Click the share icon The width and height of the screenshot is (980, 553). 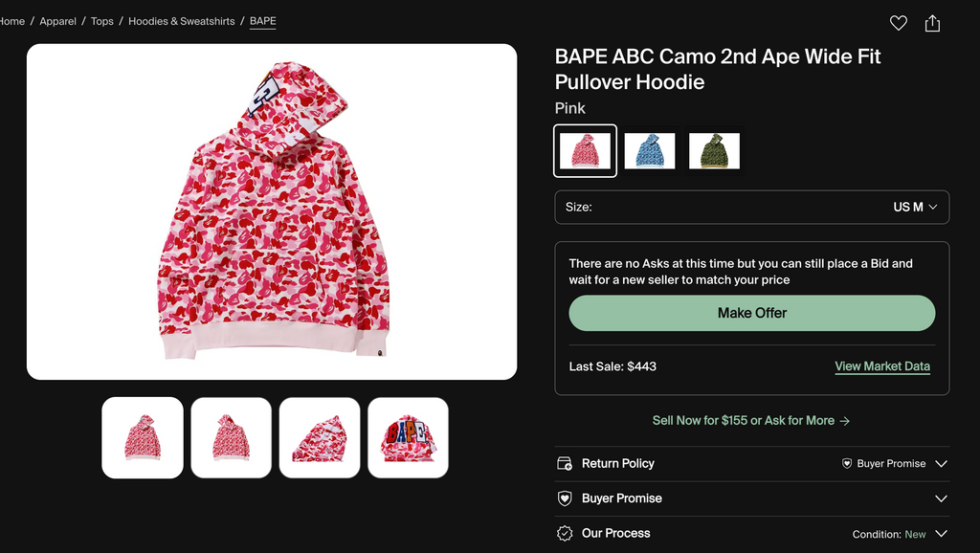tap(932, 23)
